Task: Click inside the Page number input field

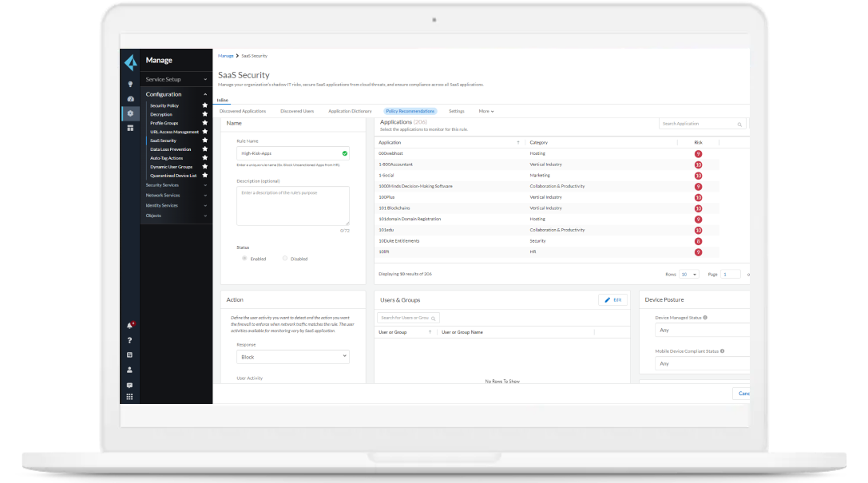Action: pos(730,274)
